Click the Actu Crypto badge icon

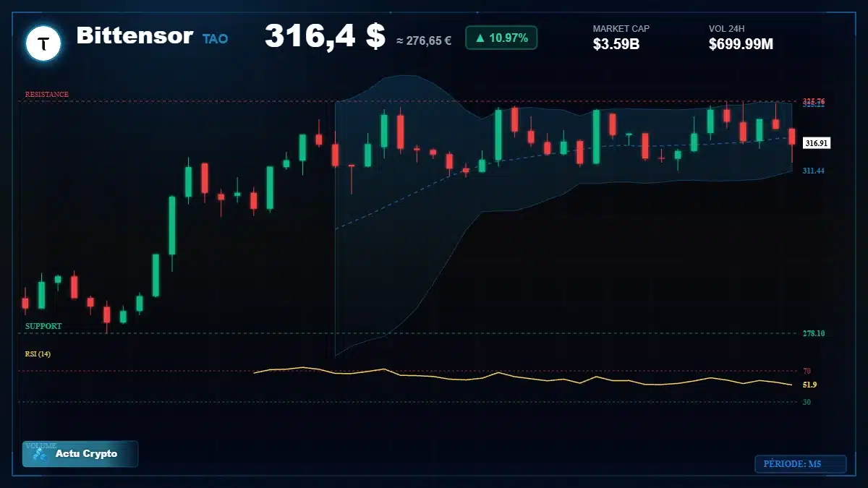pyautogui.click(x=40, y=453)
